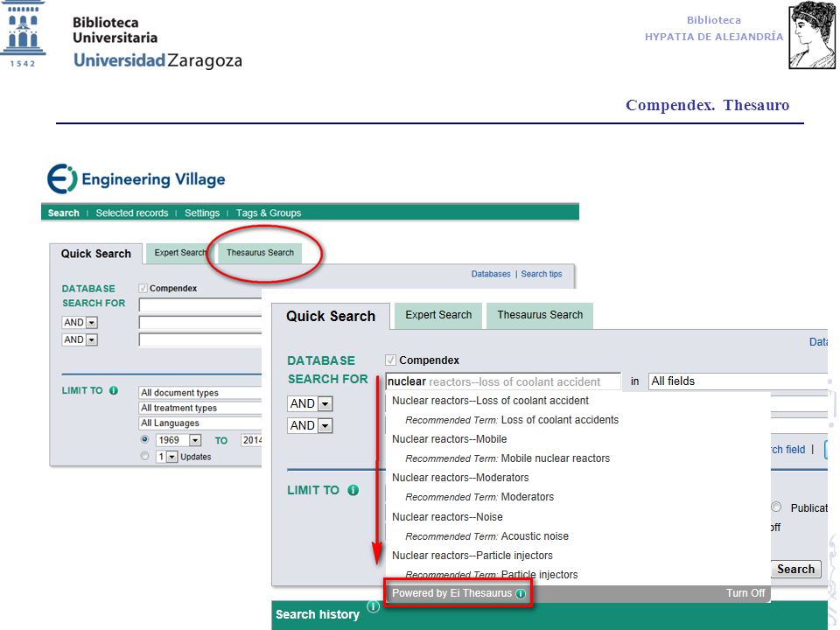Click info icon beside large LIMIT TO label
Viewport: 840px width, 630px height.
[353, 490]
